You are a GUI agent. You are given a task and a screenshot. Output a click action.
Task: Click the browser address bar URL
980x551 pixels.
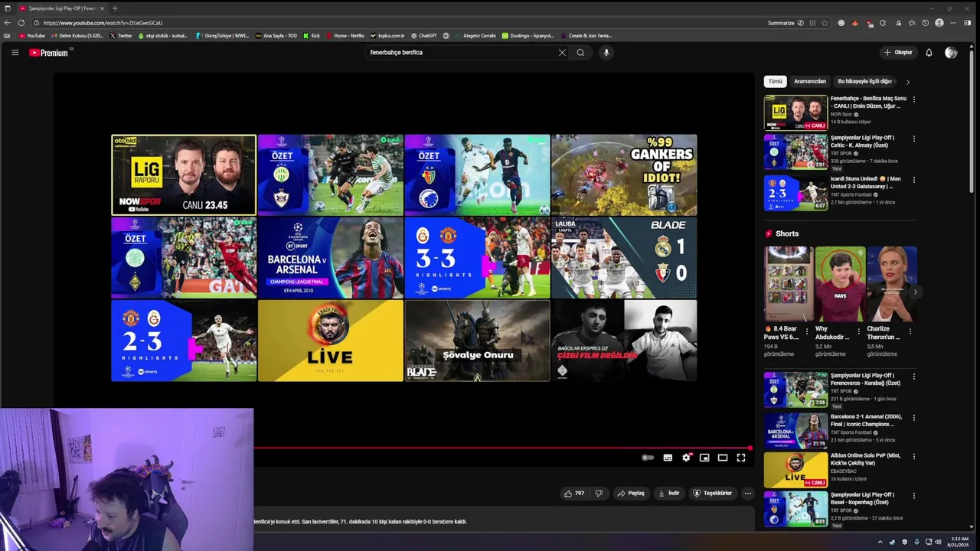(x=103, y=23)
